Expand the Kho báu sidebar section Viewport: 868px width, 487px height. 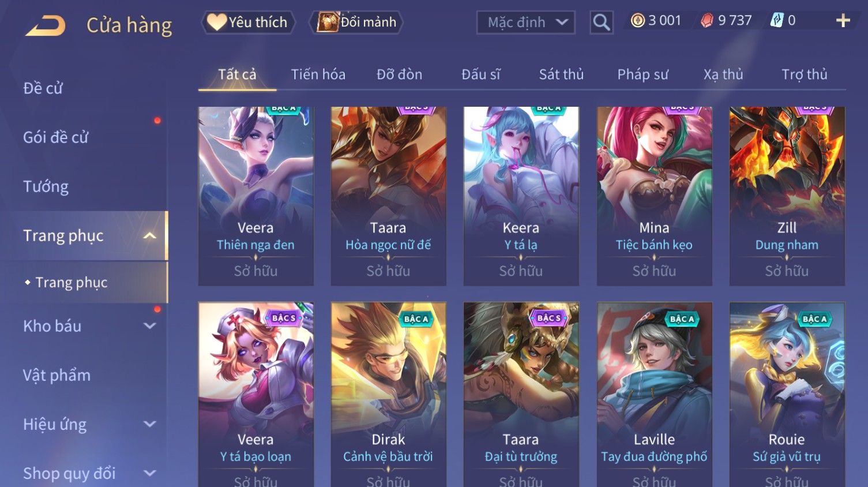click(x=149, y=326)
